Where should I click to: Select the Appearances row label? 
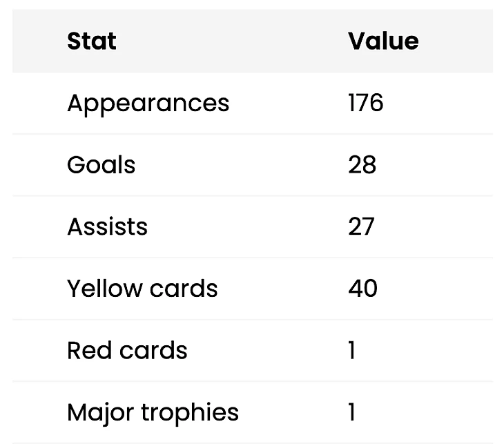(x=148, y=104)
